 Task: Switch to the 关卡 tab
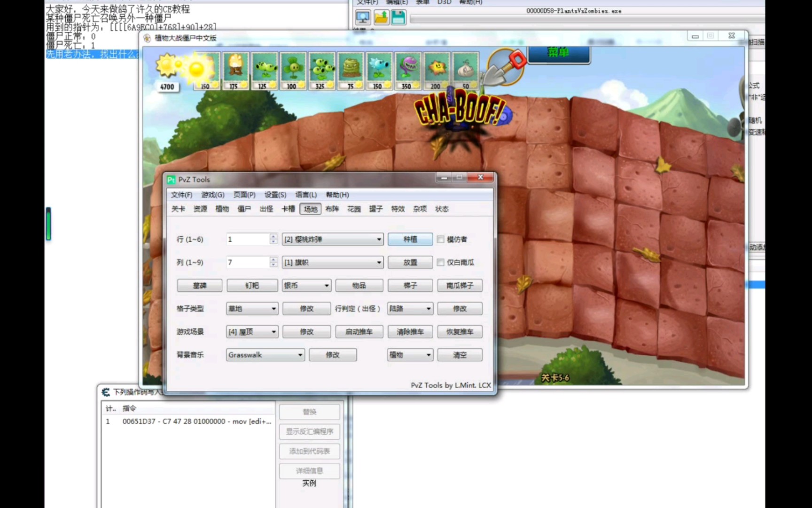tap(179, 209)
